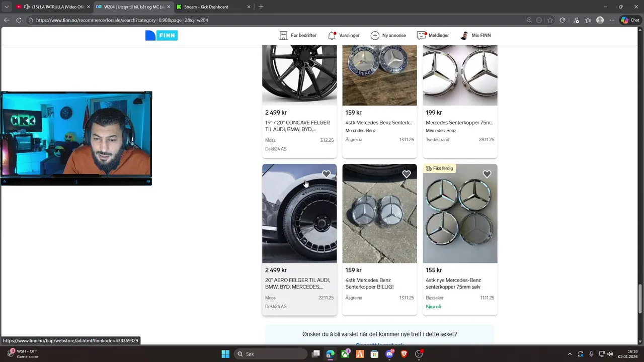Add this page to favorites star
The height and width of the screenshot is (362, 644).
[550, 20]
